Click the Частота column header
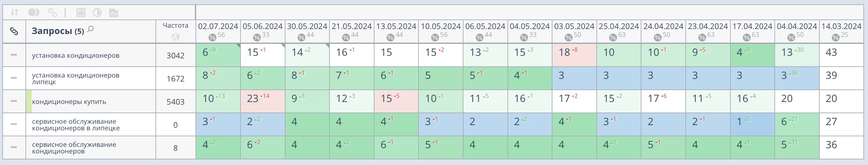 coord(175,25)
